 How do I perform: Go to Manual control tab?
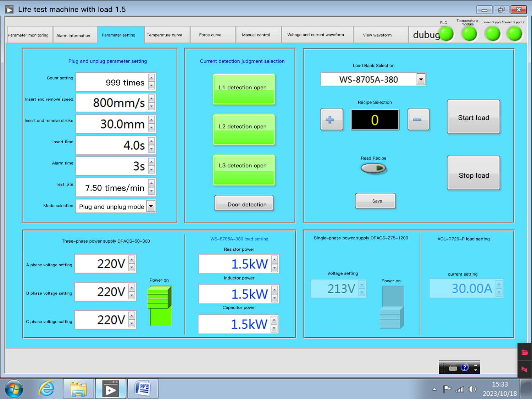pos(259,35)
